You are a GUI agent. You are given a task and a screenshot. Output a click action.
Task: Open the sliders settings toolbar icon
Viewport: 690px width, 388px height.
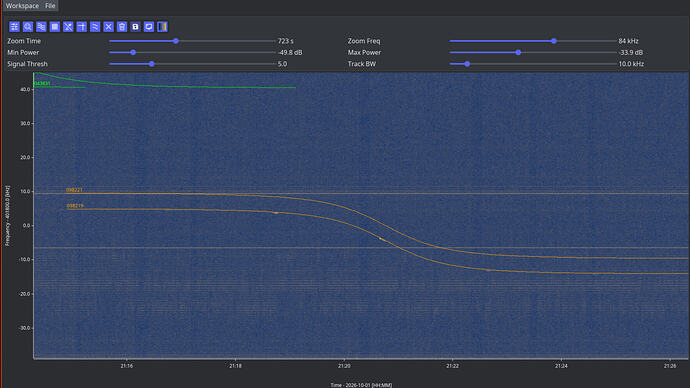(x=14, y=27)
